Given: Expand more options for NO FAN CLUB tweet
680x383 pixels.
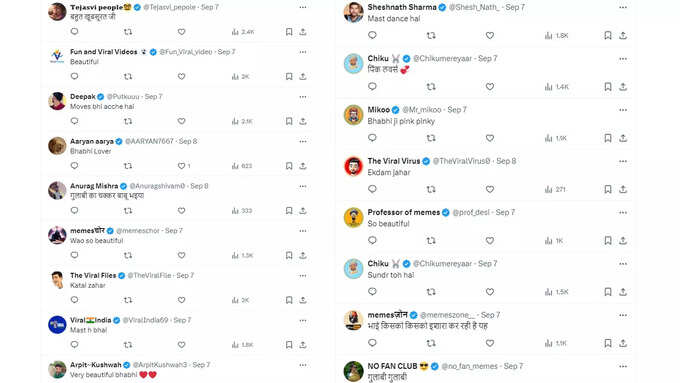Looking at the screenshot, I should 623,366.
